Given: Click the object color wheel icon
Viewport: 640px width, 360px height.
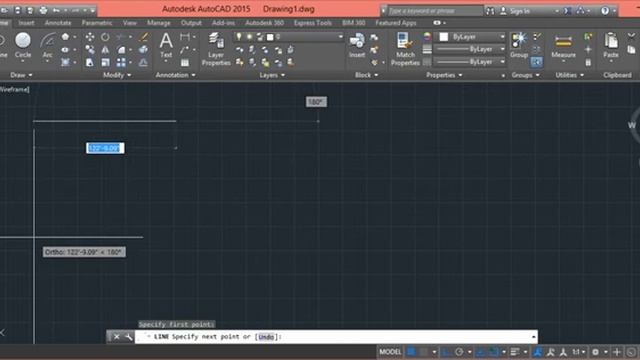Looking at the screenshot, I should 427,37.
